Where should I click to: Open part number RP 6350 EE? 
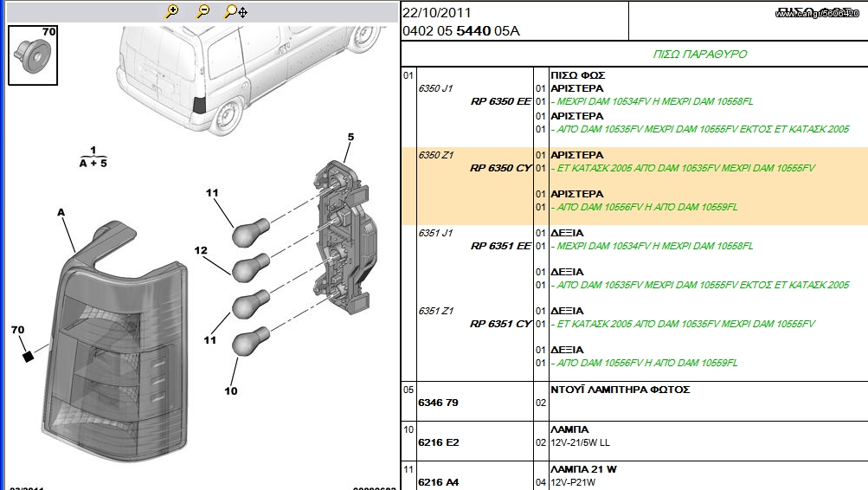tap(500, 101)
